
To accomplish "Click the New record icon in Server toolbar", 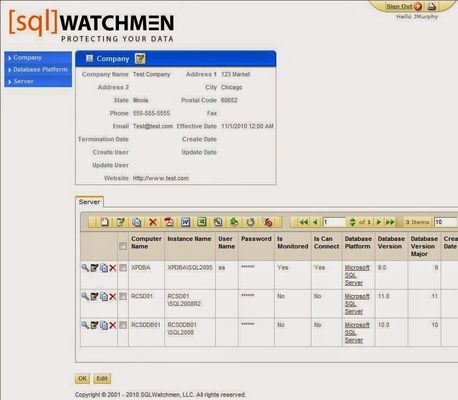I will [105, 222].
